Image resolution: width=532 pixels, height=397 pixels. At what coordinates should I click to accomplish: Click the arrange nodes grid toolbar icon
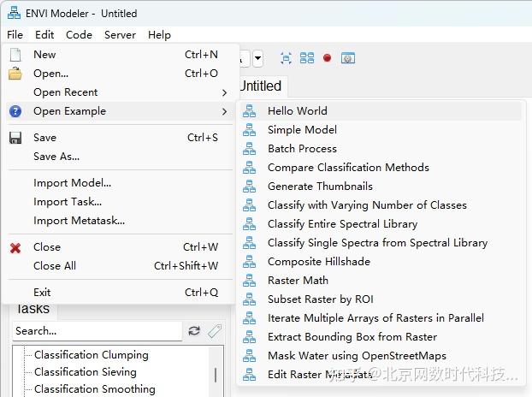coord(307,58)
